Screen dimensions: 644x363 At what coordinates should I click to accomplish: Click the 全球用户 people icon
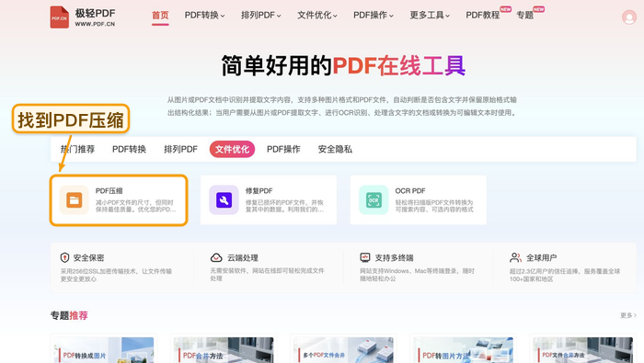[515, 257]
